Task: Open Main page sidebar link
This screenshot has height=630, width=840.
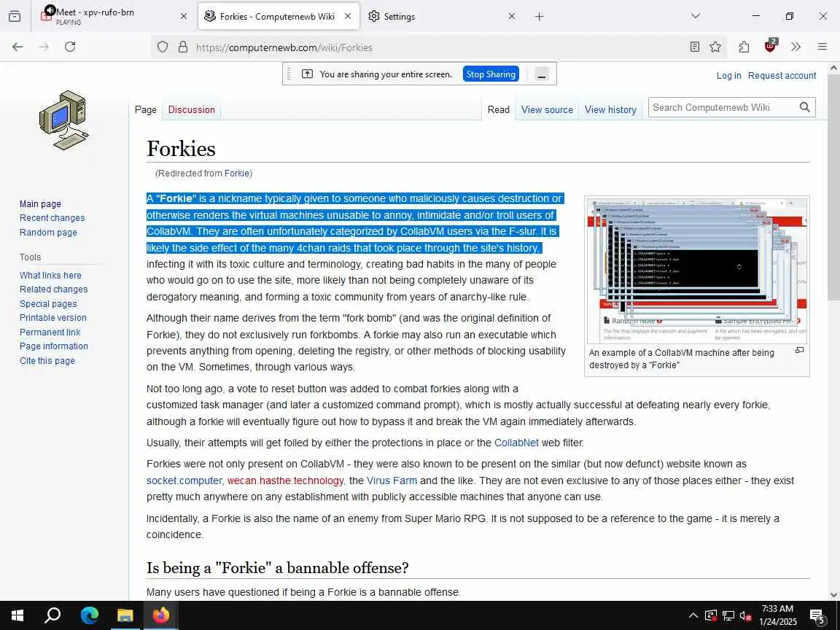Action: (40, 204)
